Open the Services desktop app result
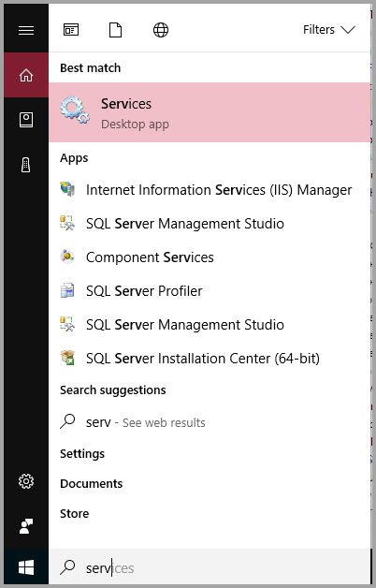Screen dimensions: 376x588 click(210, 112)
